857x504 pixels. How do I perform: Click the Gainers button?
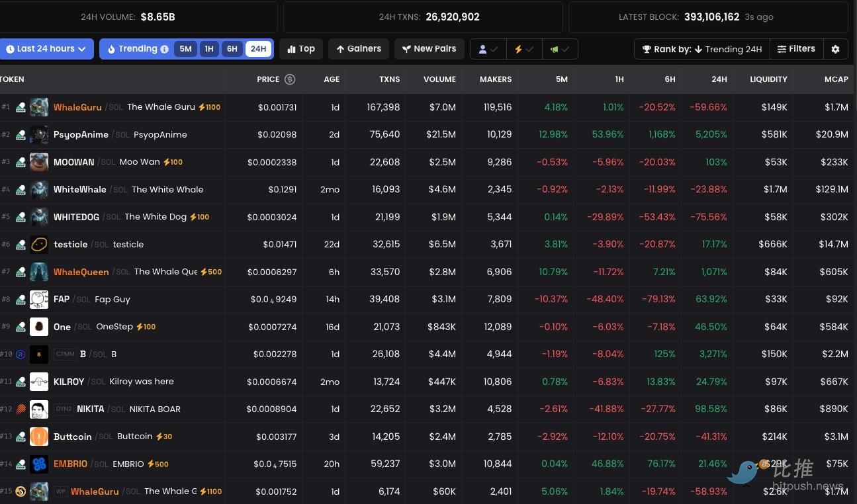coord(358,49)
